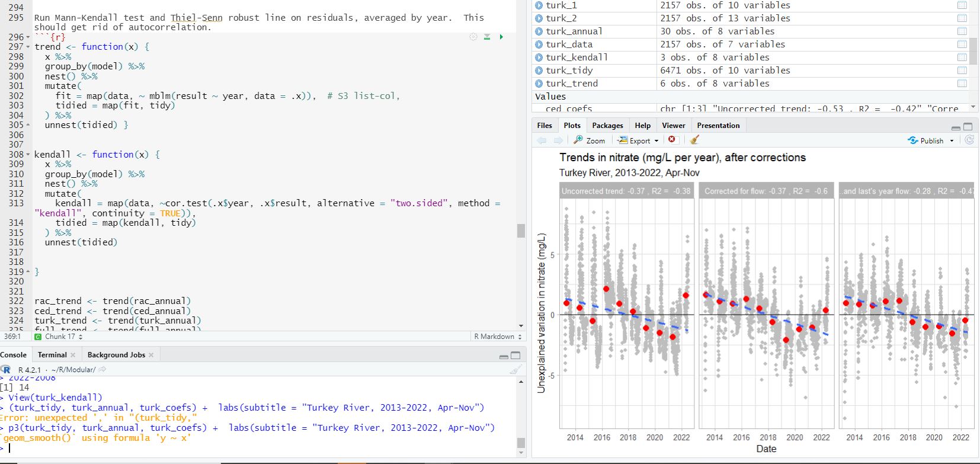The width and height of the screenshot is (980, 464).
Task: Switch to the Background Jobs tab
Action: 116,355
